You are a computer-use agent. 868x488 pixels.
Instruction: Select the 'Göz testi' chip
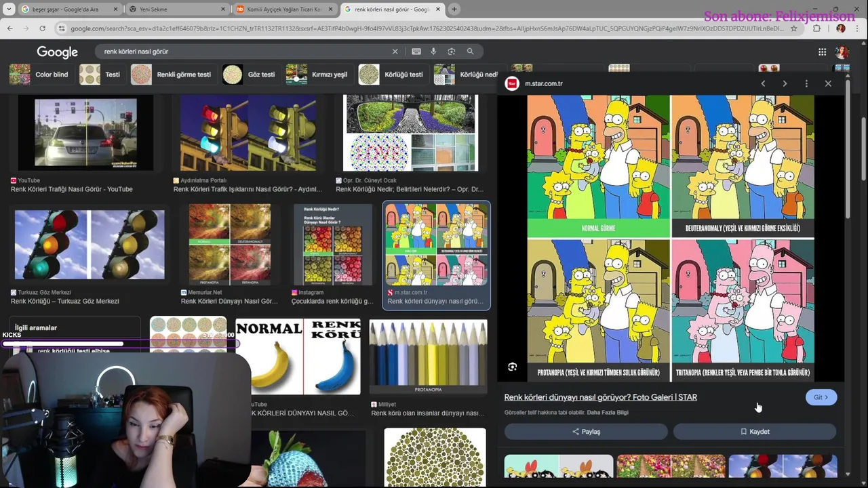250,75
